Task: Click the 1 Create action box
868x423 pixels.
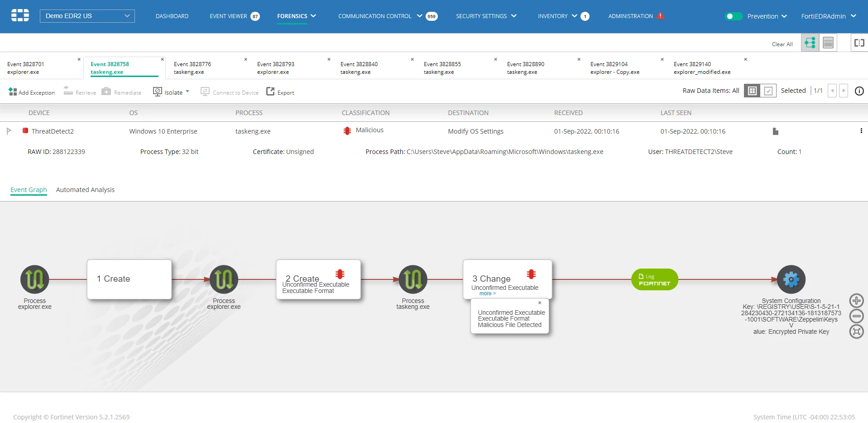Action: pos(129,279)
